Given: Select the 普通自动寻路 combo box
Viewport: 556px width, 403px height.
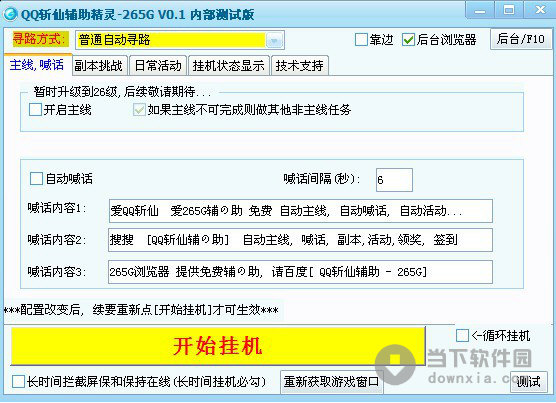Looking at the screenshot, I should (x=180, y=40).
